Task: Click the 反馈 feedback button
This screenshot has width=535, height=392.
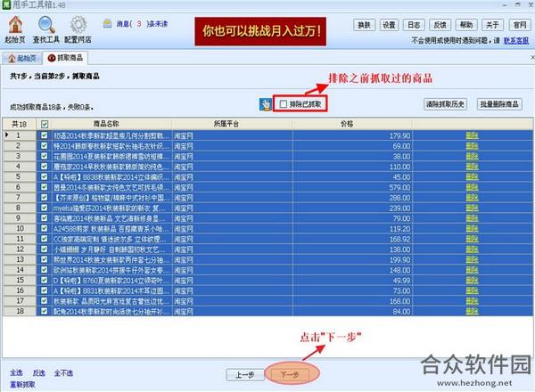Action: pyautogui.click(x=440, y=25)
